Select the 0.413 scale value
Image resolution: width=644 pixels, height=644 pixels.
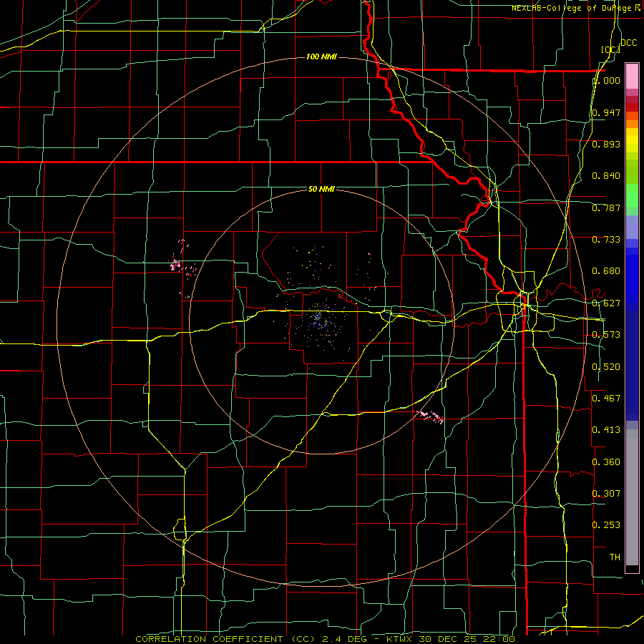606,430
